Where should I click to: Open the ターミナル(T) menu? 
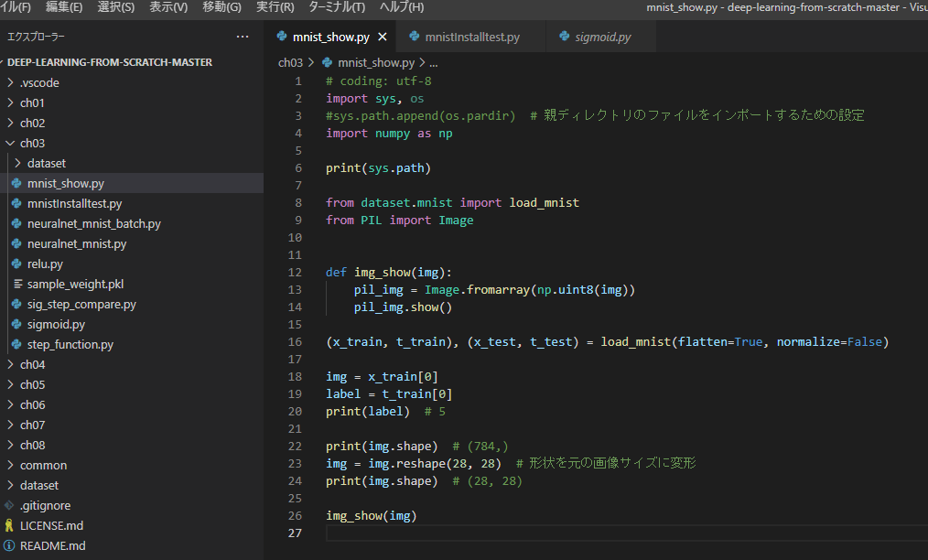tap(337, 7)
